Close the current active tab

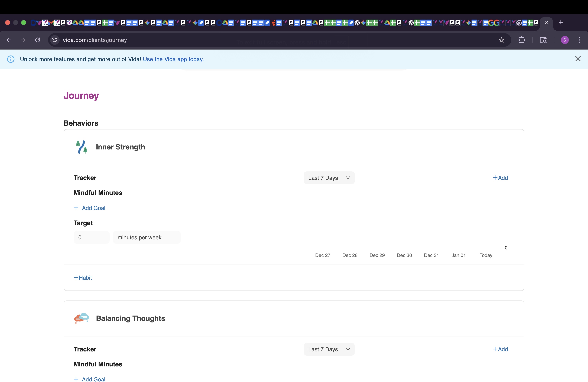[x=546, y=23]
